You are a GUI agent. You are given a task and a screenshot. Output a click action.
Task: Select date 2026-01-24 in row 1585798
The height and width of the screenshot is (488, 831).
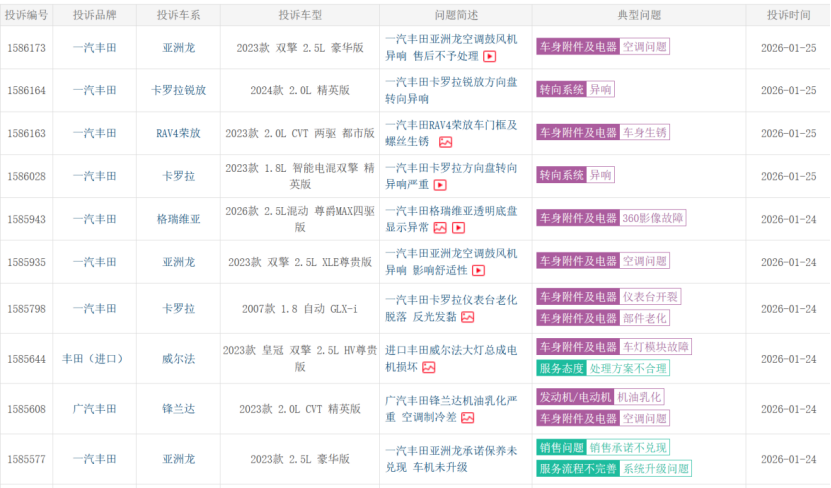(x=789, y=308)
